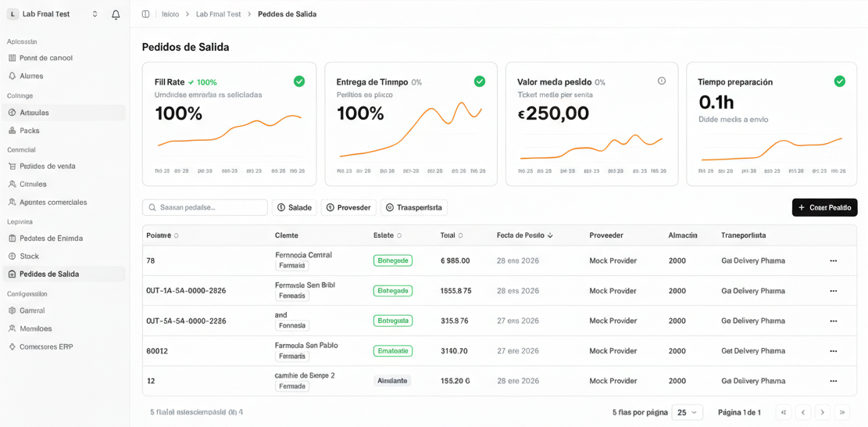Open Comecsores ERP sidebar item
The image size is (868, 427).
(x=64, y=346)
